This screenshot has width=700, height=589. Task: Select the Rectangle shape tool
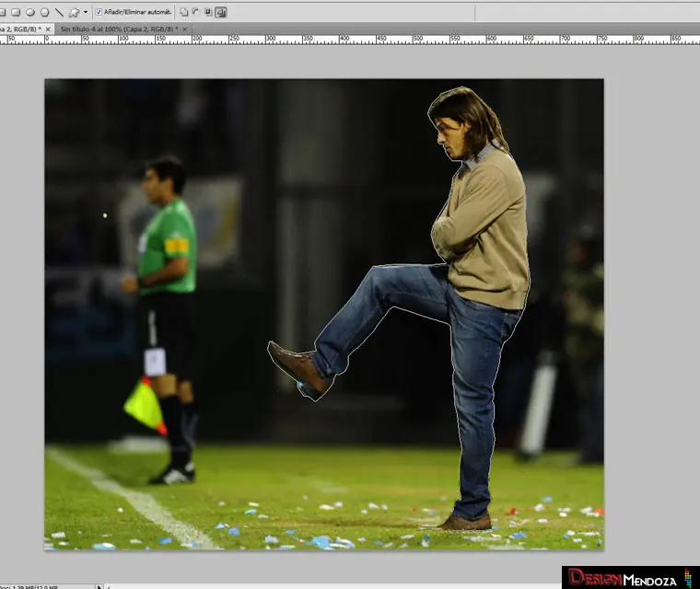click(4, 13)
